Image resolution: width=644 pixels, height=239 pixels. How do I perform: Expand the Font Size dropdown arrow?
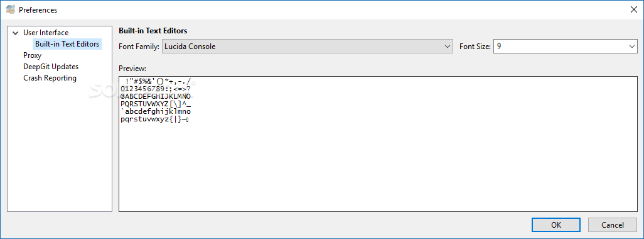coord(632,47)
